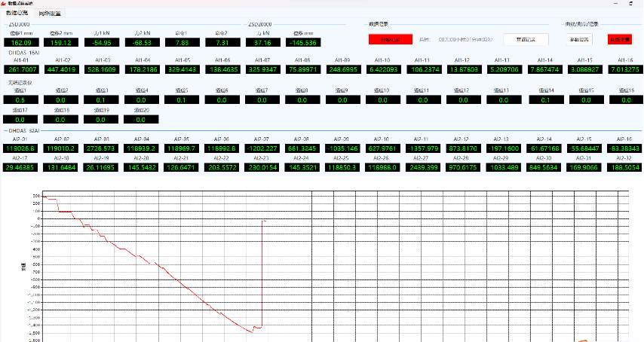Click the ZSD20000 displacement readout -145.536

click(x=303, y=43)
